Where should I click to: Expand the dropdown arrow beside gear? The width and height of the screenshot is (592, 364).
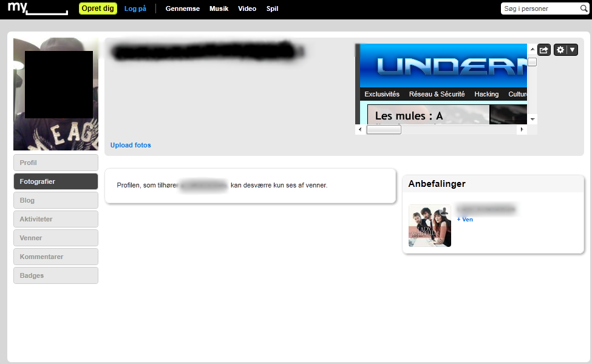point(573,50)
